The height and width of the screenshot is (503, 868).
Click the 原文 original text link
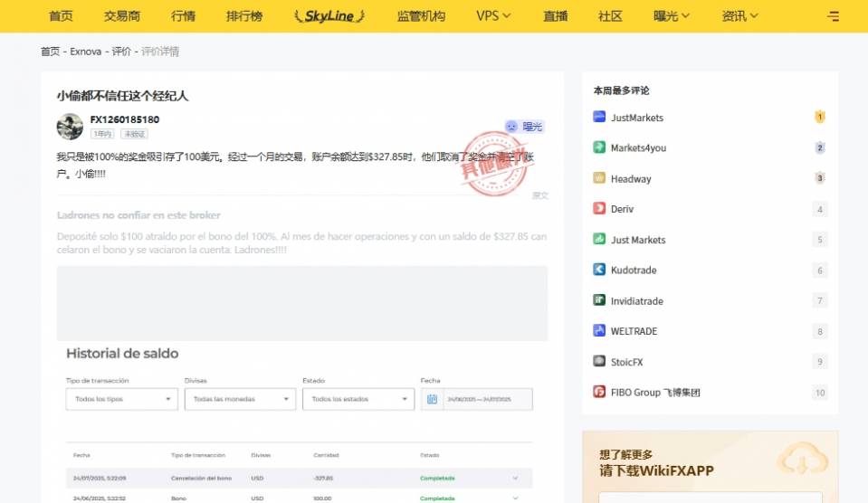pos(539,195)
